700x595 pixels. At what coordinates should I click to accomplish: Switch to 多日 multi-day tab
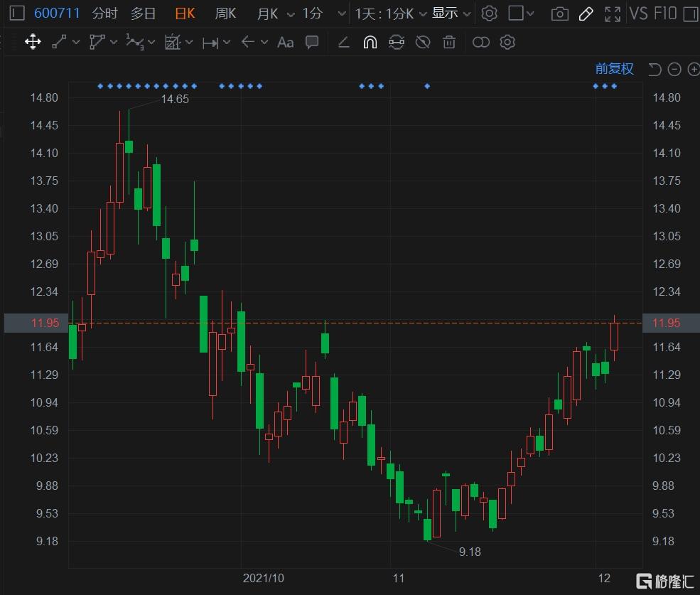pos(143,14)
